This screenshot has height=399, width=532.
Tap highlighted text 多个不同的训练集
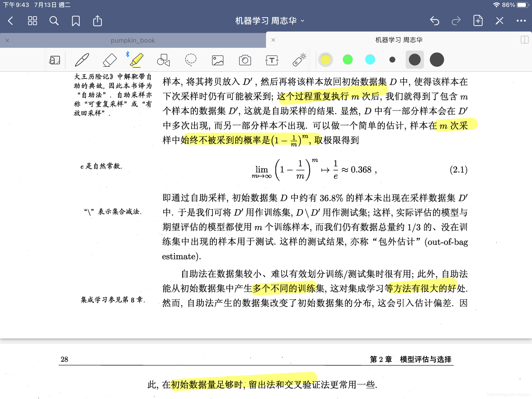click(288, 288)
